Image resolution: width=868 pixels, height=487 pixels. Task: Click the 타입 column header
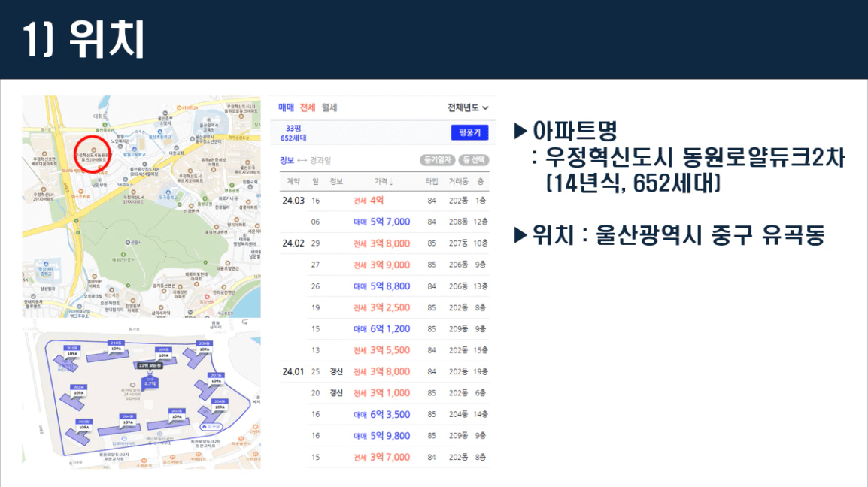coord(431,182)
